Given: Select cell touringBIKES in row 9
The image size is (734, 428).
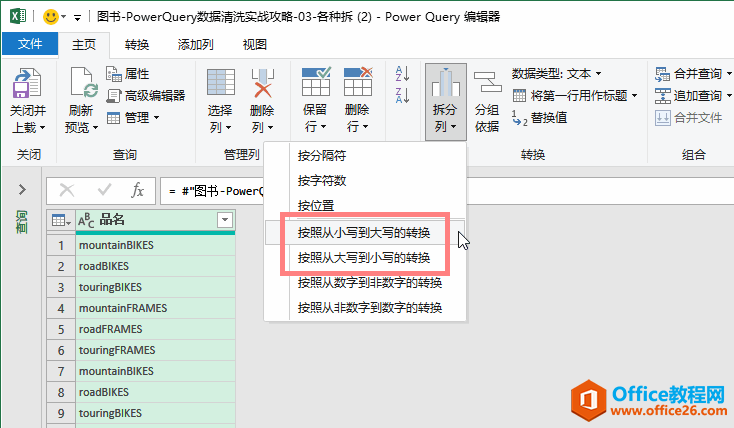Looking at the screenshot, I should pyautogui.click(x=155, y=413).
